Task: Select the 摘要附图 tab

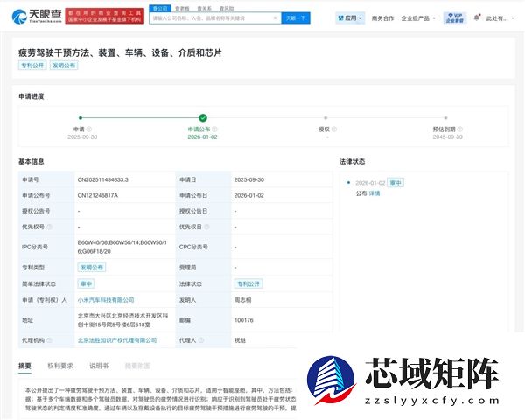Action: [137, 366]
